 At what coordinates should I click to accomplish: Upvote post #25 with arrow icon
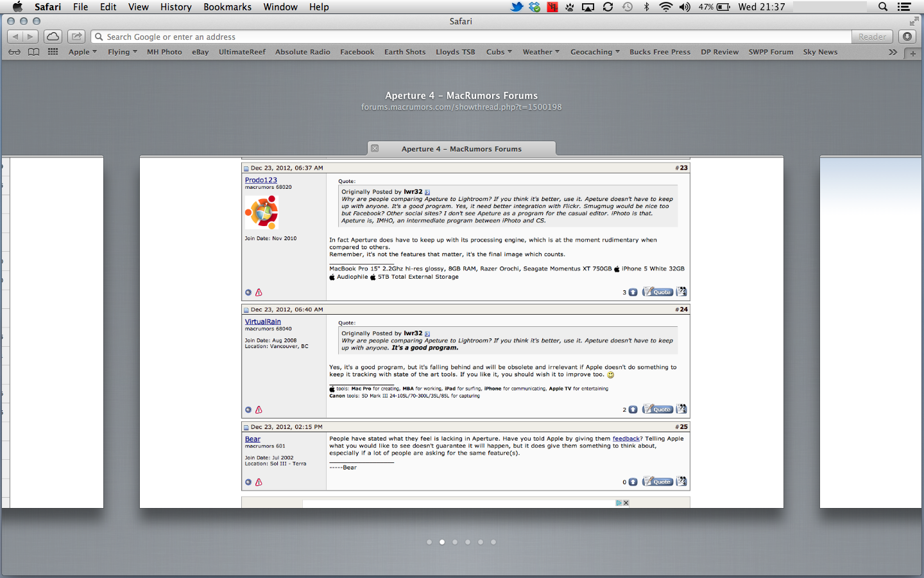(633, 482)
